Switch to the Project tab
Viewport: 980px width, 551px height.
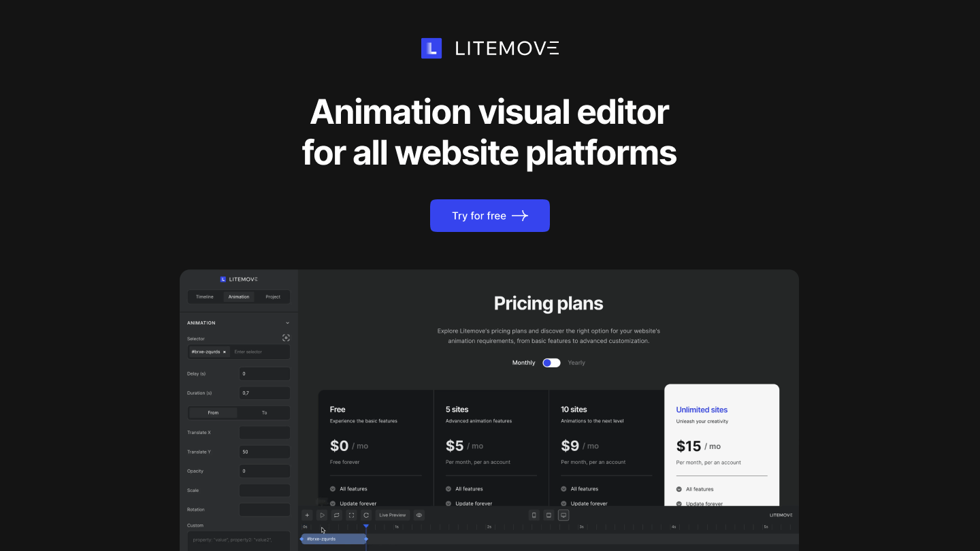pos(272,297)
